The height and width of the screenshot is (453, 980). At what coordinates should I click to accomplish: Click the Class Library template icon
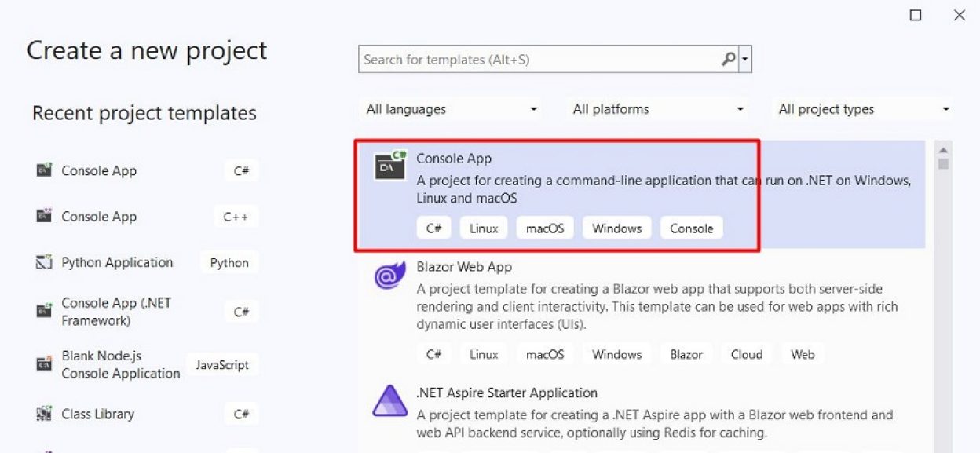[x=44, y=414]
